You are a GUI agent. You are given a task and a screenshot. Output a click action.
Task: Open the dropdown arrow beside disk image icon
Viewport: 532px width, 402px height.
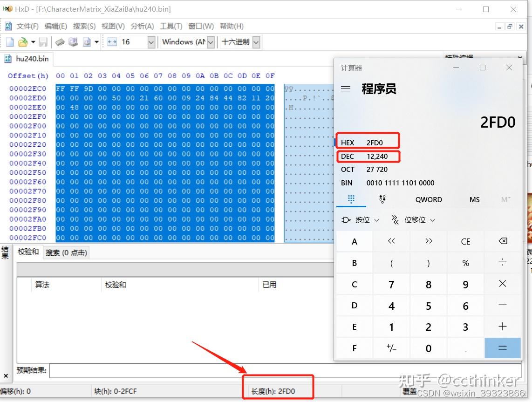(x=97, y=42)
